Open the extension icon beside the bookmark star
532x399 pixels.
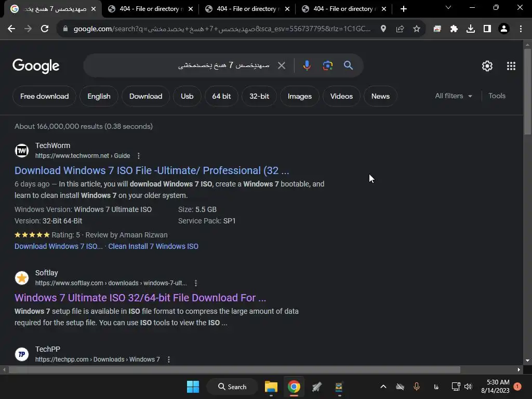pyautogui.click(x=437, y=29)
